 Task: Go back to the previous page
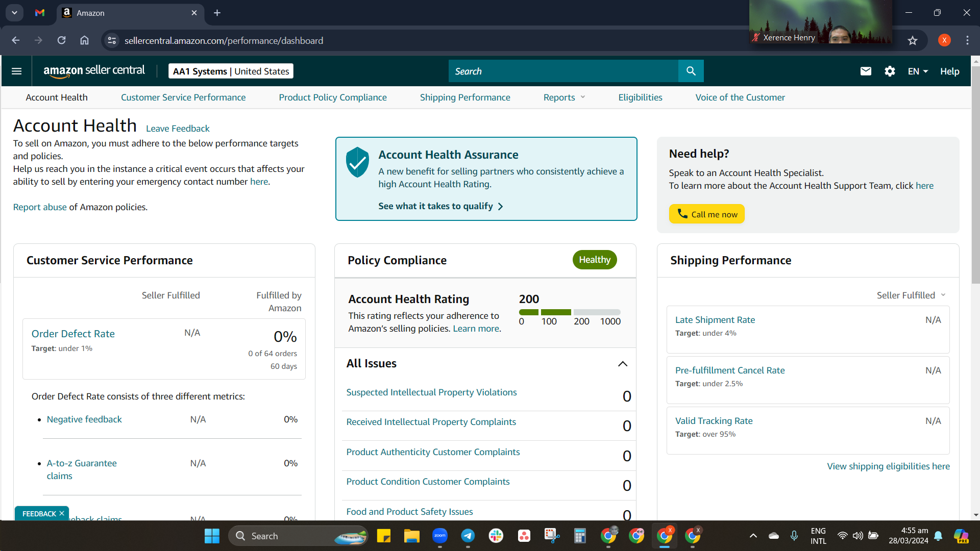(16, 40)
